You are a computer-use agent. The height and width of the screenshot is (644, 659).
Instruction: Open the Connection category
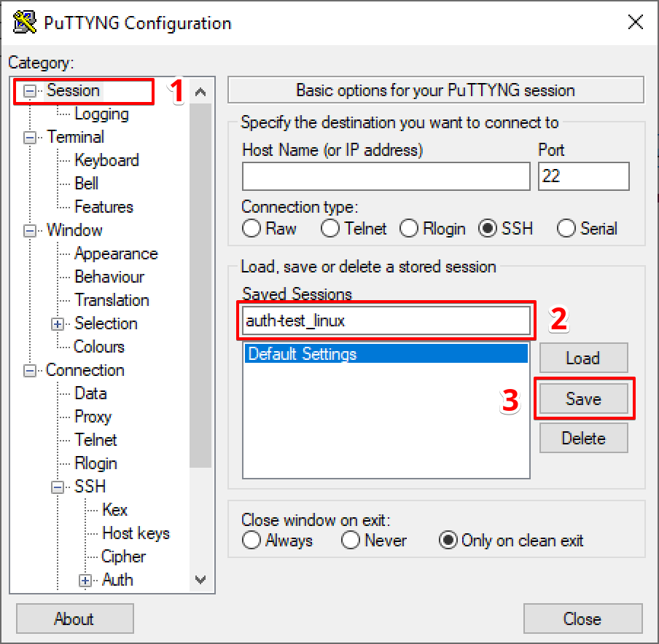pos(85,371)
